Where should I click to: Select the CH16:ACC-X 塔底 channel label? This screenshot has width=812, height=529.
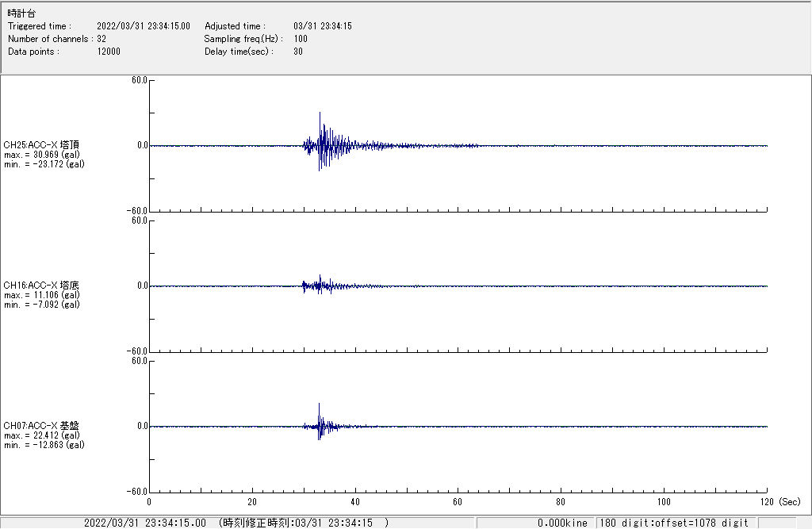[41, 286]
